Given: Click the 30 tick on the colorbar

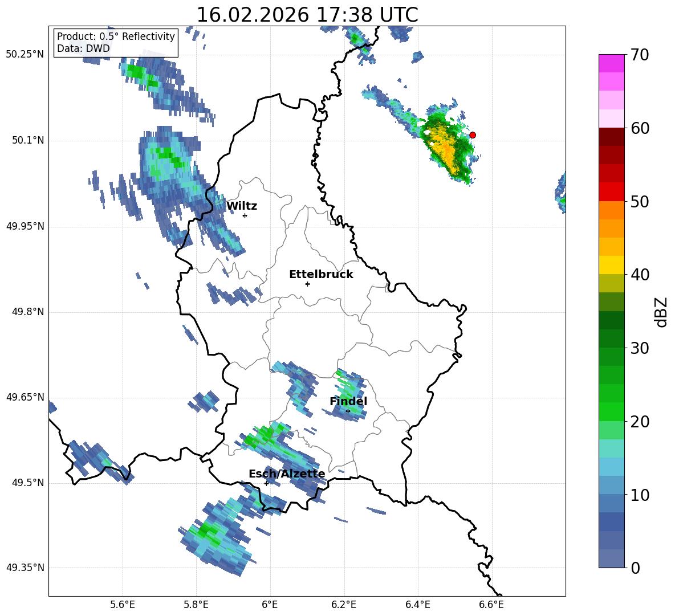Looking at the screenshot, I should (x=640, y=348).
